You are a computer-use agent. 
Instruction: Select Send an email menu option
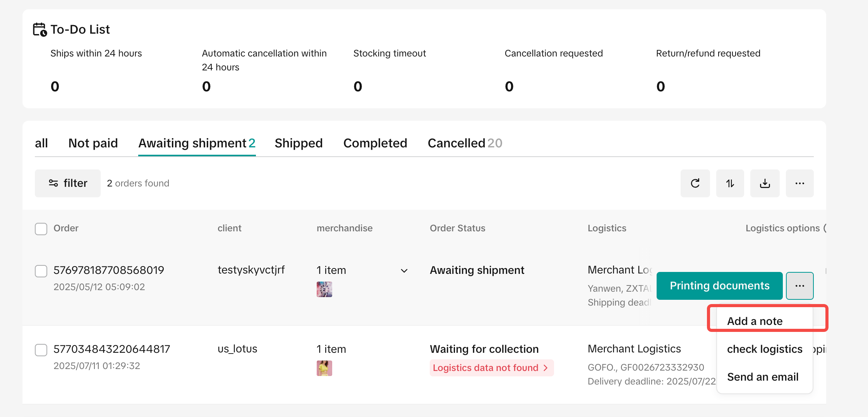point(763,377)
